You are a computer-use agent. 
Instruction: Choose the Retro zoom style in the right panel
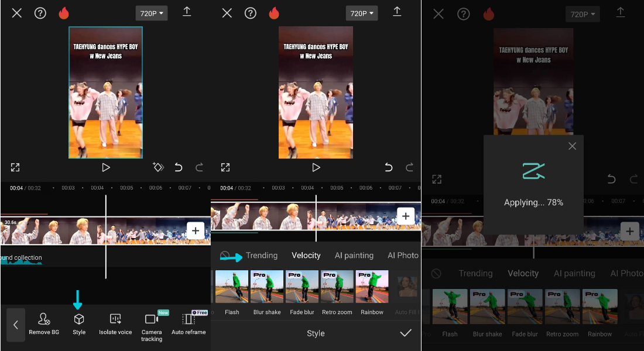(562, 314)
